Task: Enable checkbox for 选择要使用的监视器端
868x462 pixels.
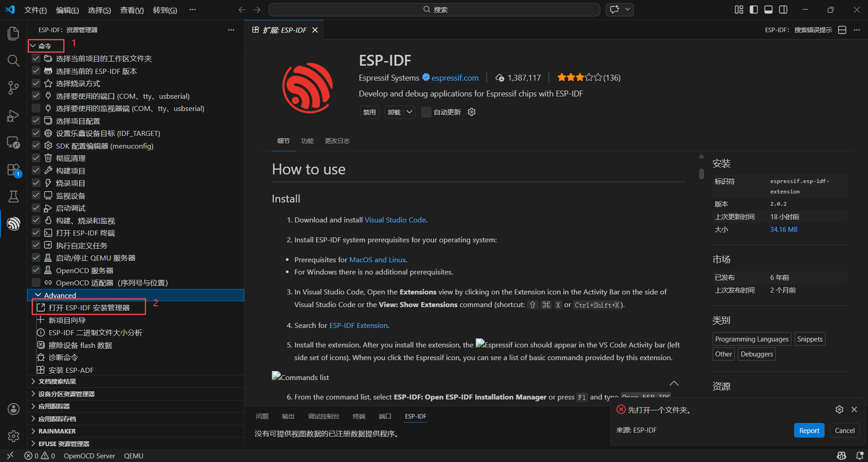Action: pyautogui.click(x=36, y=108)
